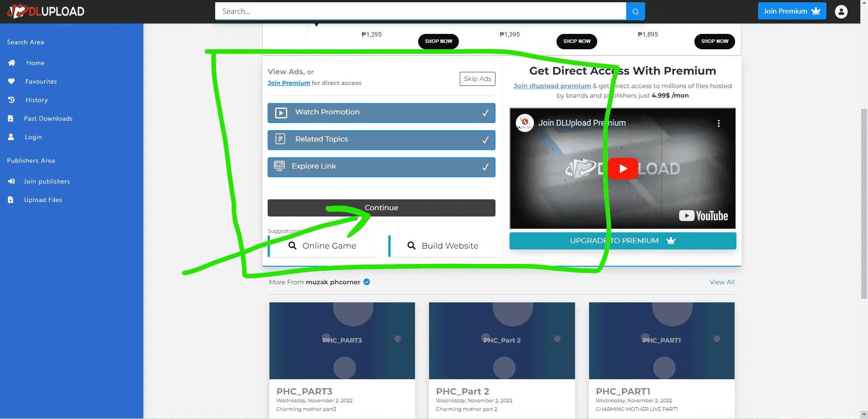Click the muzak phcorner publisher name
This screenshot has width=868, height=419.
[x=333, y=282]
